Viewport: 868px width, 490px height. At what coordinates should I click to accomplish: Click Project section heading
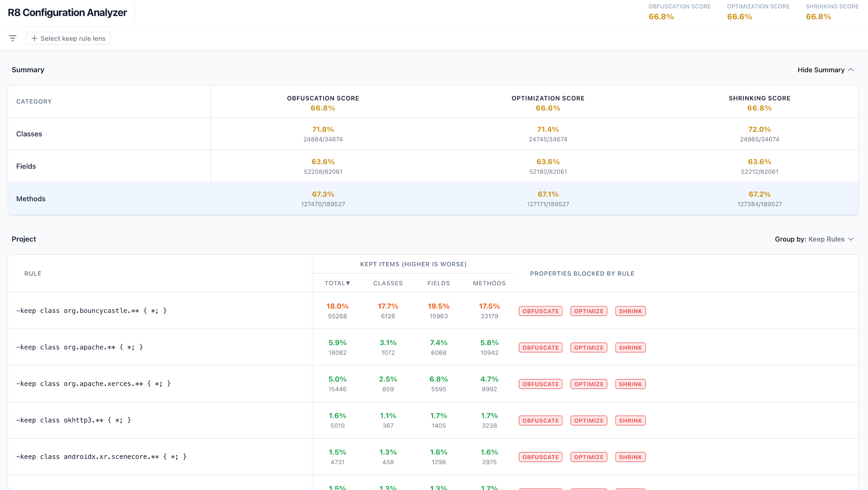(x=24, y=239)
